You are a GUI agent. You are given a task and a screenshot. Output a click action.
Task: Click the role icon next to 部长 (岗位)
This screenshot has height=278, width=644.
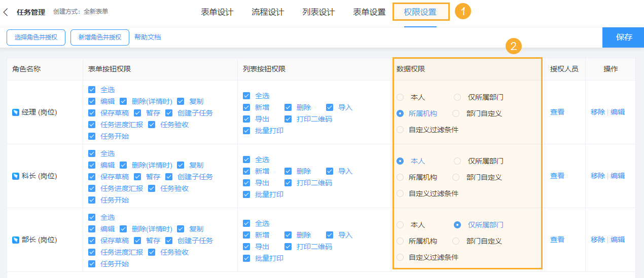click(x=16, y=240)
